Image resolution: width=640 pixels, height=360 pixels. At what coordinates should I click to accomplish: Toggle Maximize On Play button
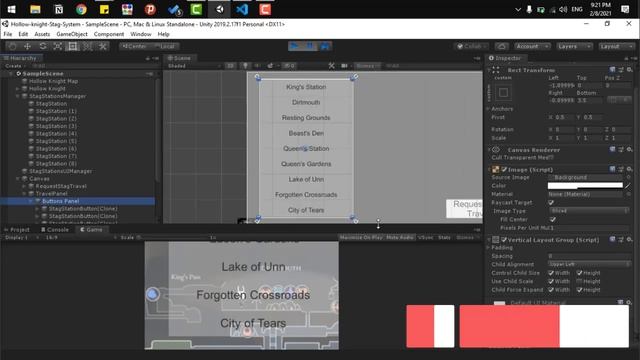point(361,237)
